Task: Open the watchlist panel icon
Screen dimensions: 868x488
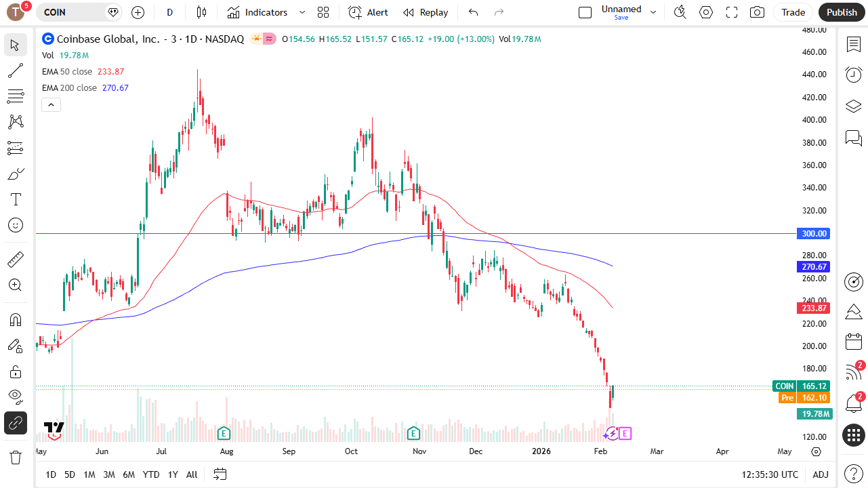Action: 854,45
